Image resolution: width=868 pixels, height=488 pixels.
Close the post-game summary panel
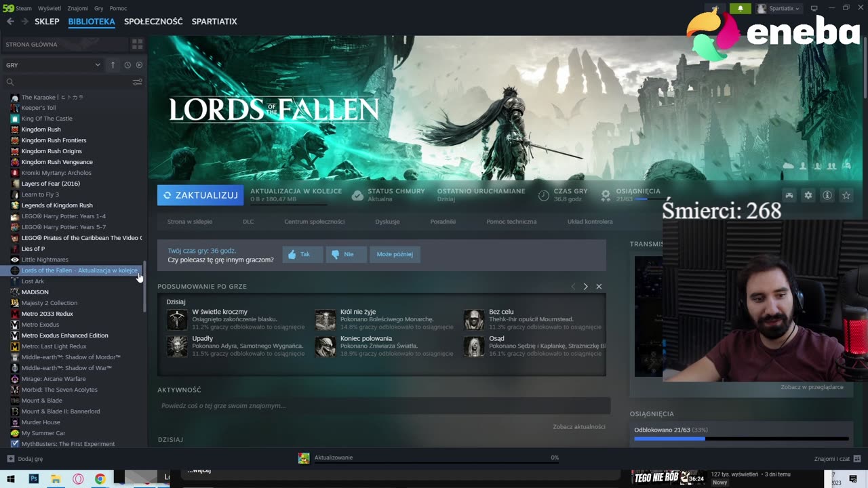599,287
